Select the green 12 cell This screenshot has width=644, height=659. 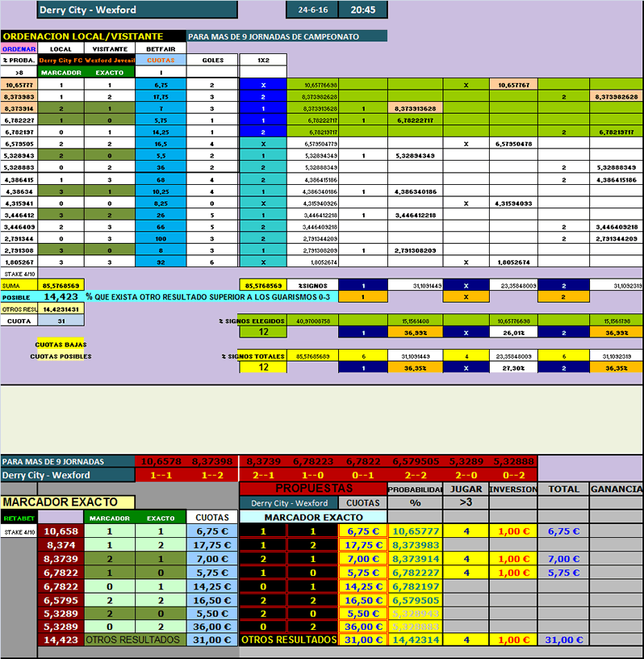click(263, 332)
